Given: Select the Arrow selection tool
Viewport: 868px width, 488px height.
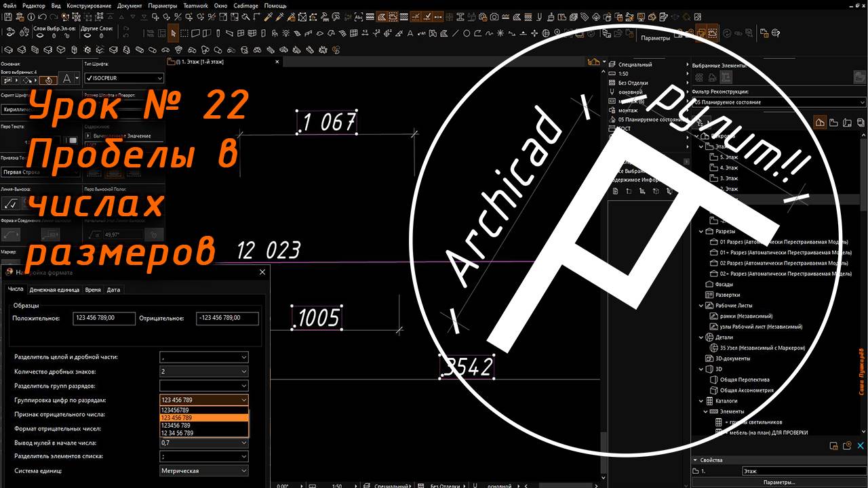Looking at the screenshot, I should tap(174, 33).
